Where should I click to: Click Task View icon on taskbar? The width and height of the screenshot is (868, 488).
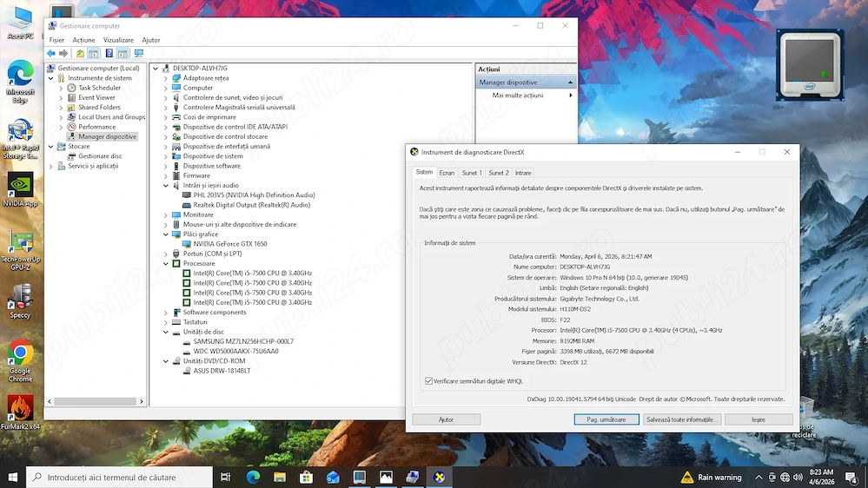(225, 477)
